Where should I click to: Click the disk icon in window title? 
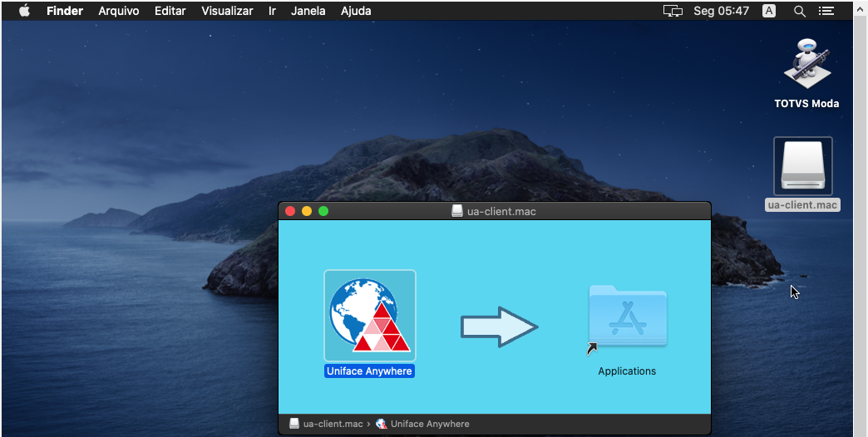[457, 211]
